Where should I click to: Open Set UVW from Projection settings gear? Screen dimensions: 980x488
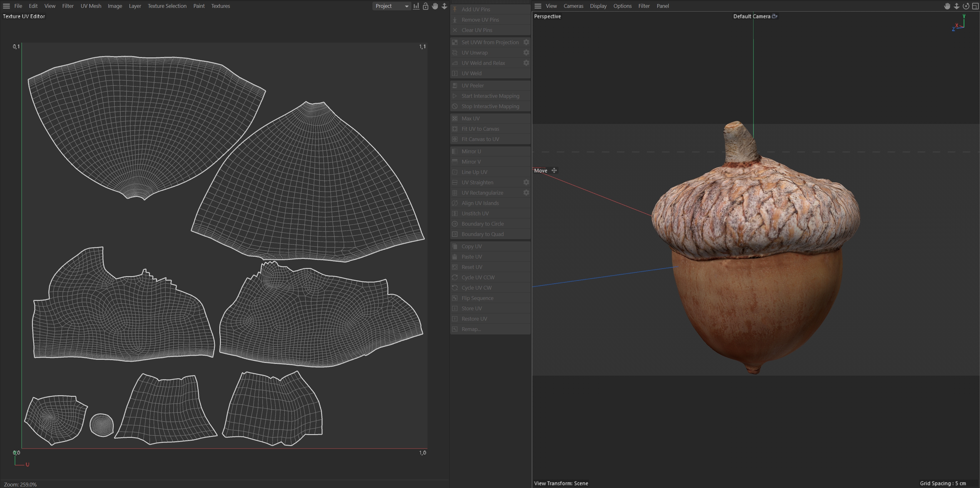(x=526, y=42)
